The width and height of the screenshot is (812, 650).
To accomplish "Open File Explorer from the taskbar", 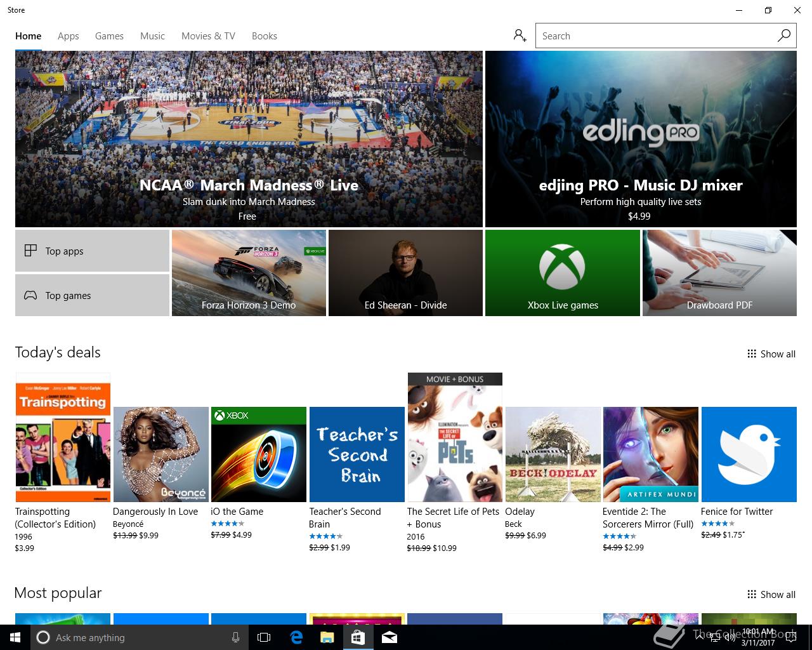I will click(x=327, y=637).
